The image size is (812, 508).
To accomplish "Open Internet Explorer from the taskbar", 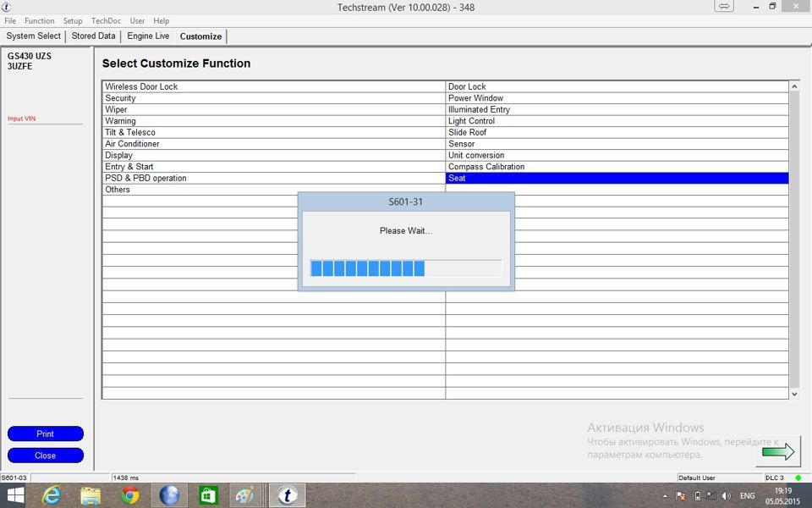I will click(x=52, y=495).
